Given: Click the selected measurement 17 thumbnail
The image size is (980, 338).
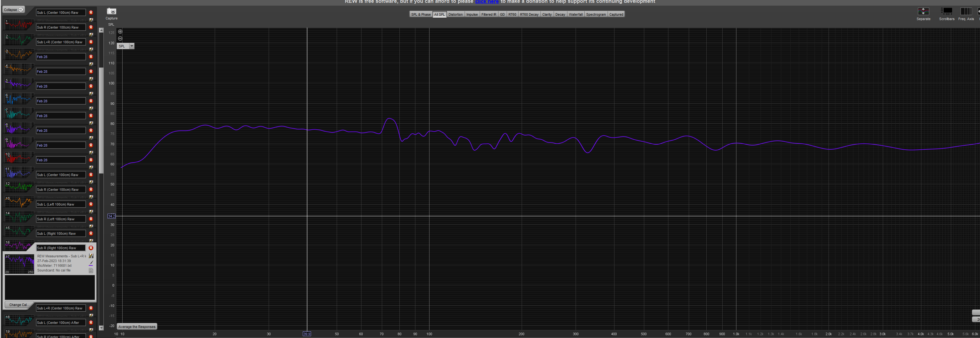Looking at the screenshot, I should [19, 264].
